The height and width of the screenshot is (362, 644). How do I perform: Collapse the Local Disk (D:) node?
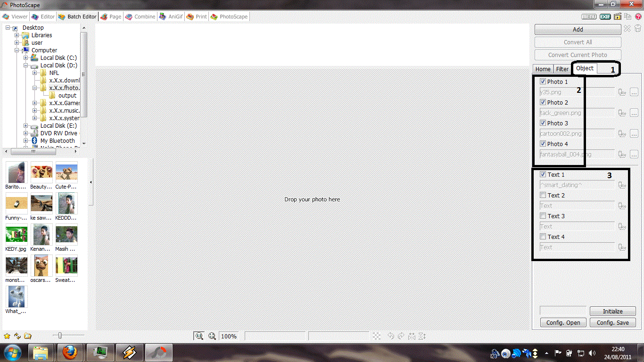(26, 66)
